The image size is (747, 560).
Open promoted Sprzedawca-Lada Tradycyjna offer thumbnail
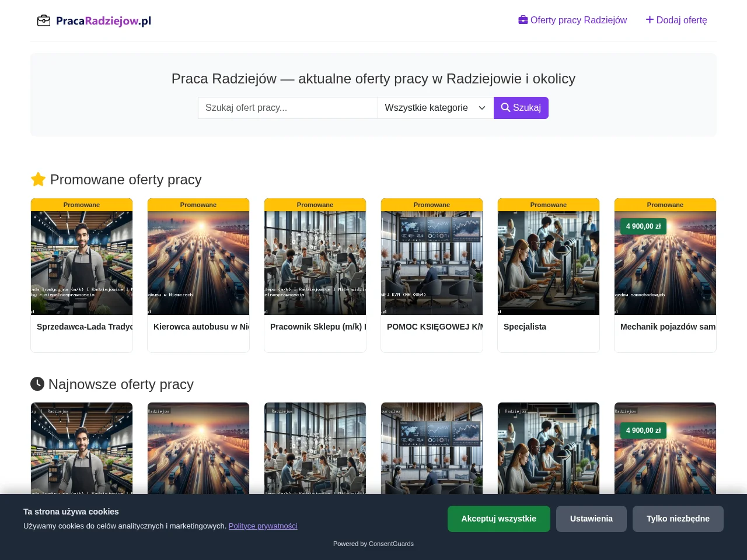tap(82, 263)
